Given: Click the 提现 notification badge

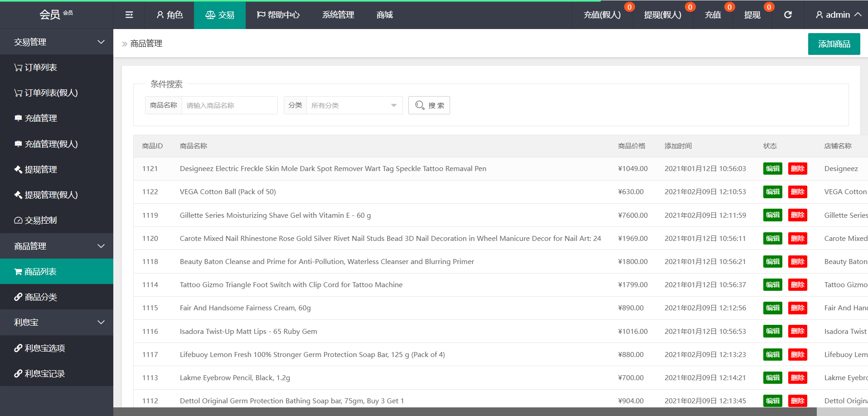Looking at the screenshot, I should click(769, 7).
